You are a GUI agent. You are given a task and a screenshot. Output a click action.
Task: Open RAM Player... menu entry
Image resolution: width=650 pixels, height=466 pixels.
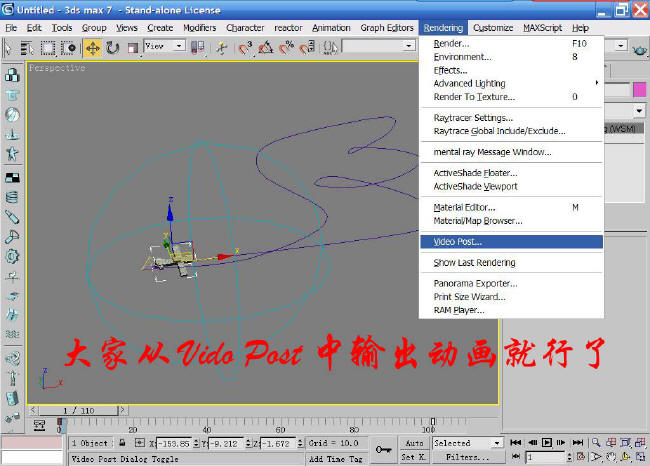(x=511, y=310)
